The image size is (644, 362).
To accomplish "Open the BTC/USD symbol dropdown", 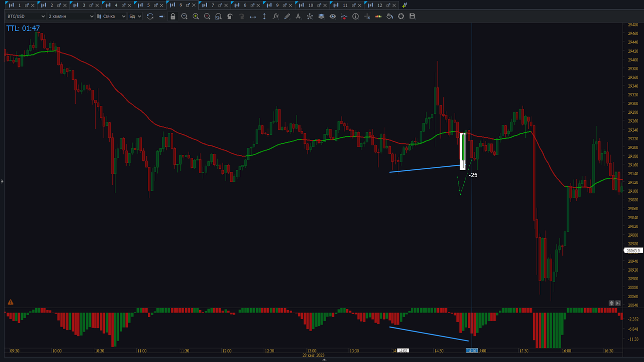I will (x=26, y=16).
